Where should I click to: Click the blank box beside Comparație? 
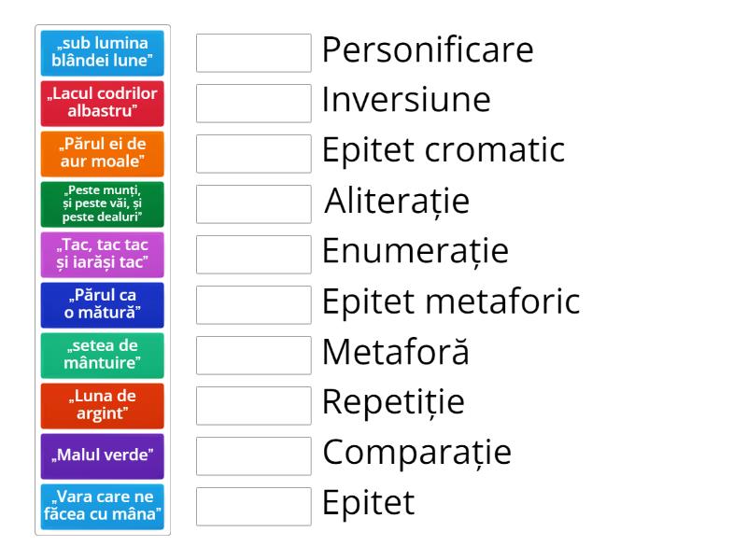[x=254, y=456]
